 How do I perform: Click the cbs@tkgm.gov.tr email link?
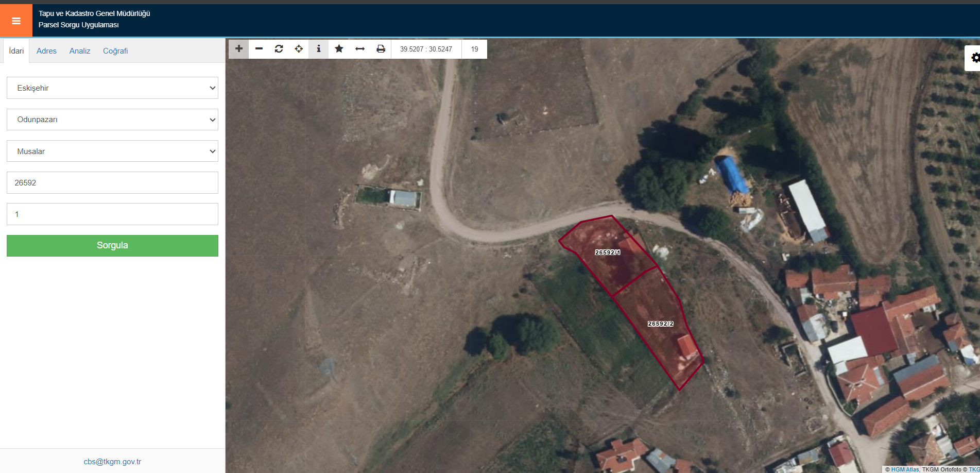coord(112,462)
